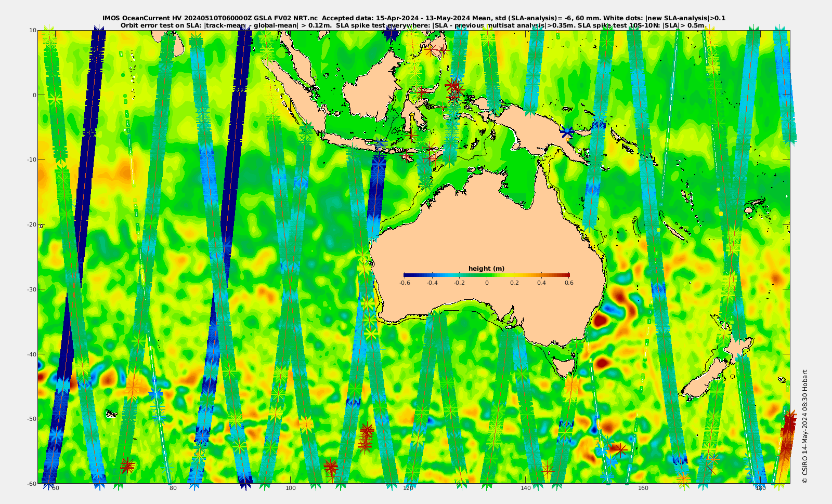This screenshot has height=504, width=832.
Task: Click the dark red star cluster at right edge near 50S
Action: (789, 423)
